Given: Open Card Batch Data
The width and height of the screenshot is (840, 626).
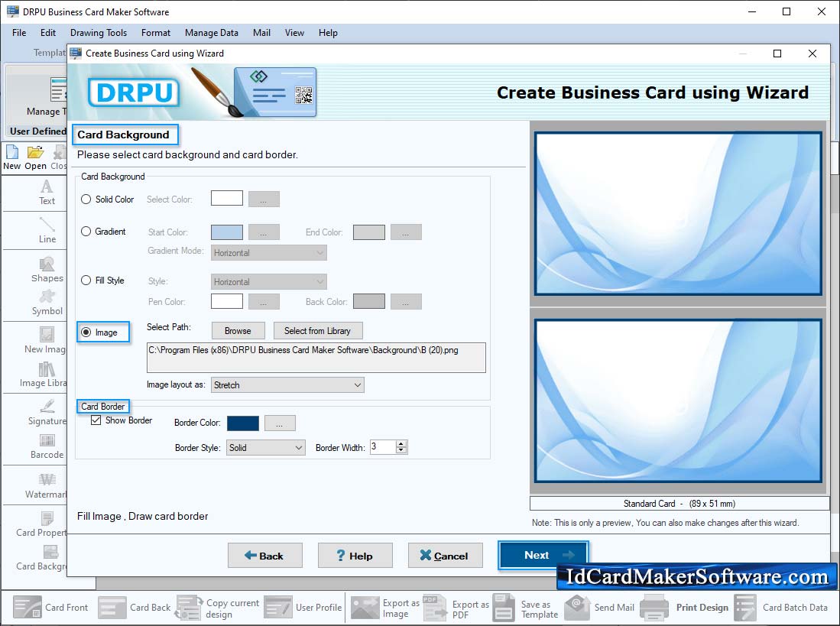Looking at the screenshot, I should pyautogui.click(x=780, y=607).
